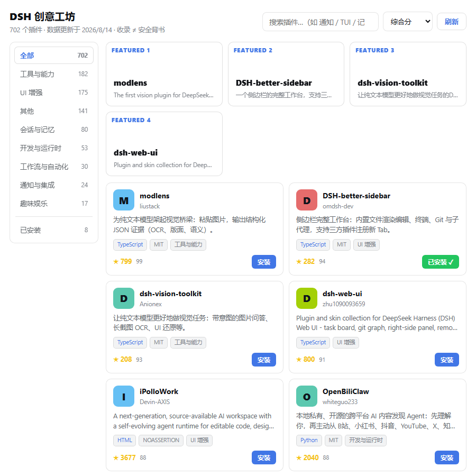Click the star rating 800 on dsh-web-ui

(x=305, y=360)
